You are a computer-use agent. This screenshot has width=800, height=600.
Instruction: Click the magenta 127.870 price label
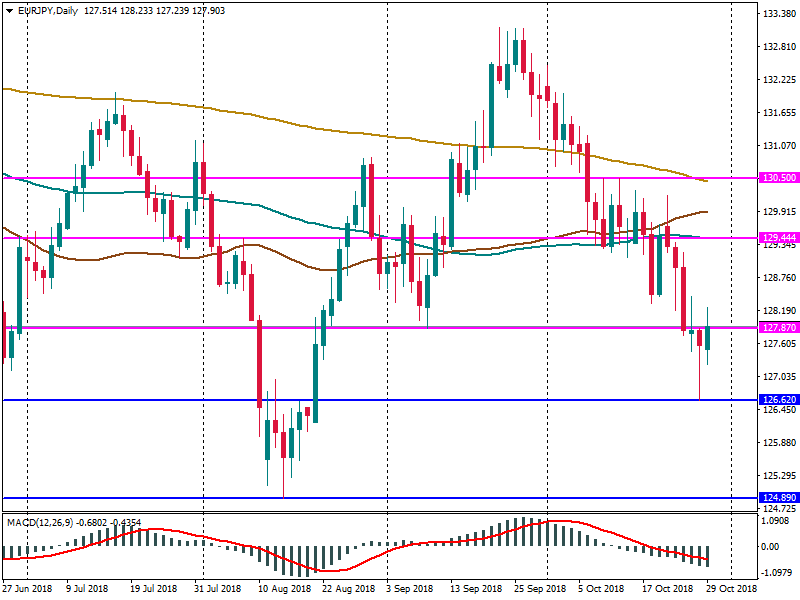[x=777, y=327]
